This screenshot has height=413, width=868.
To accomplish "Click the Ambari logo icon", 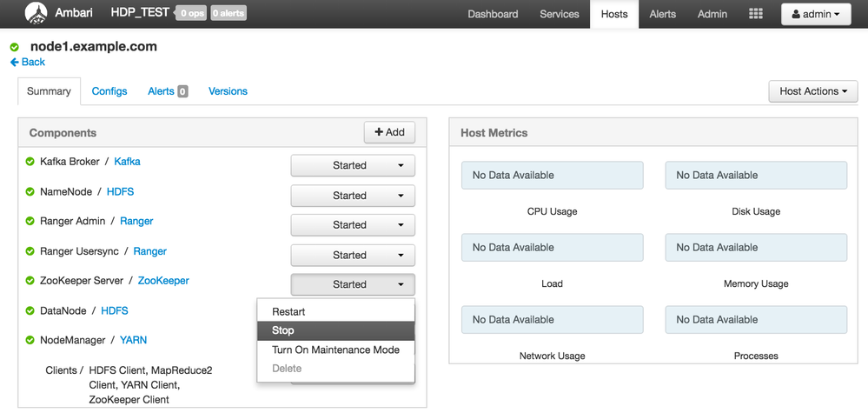I will (x=36, y=14).
